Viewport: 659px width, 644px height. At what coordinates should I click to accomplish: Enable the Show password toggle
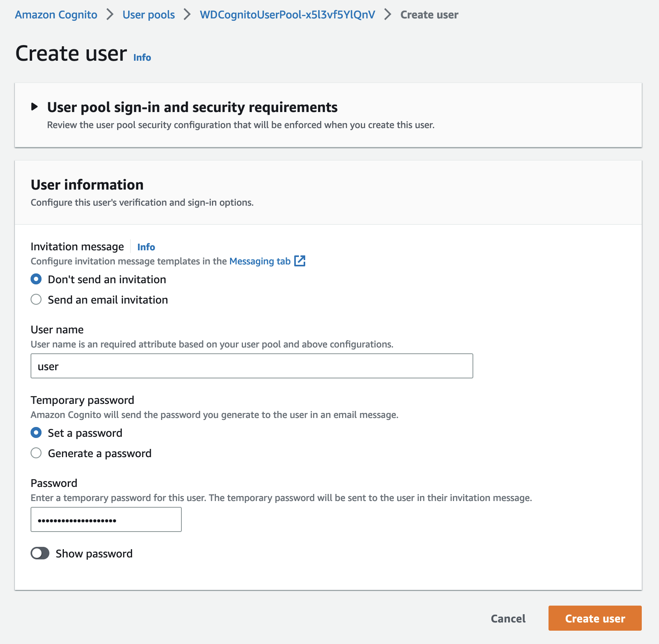(40, 553)
